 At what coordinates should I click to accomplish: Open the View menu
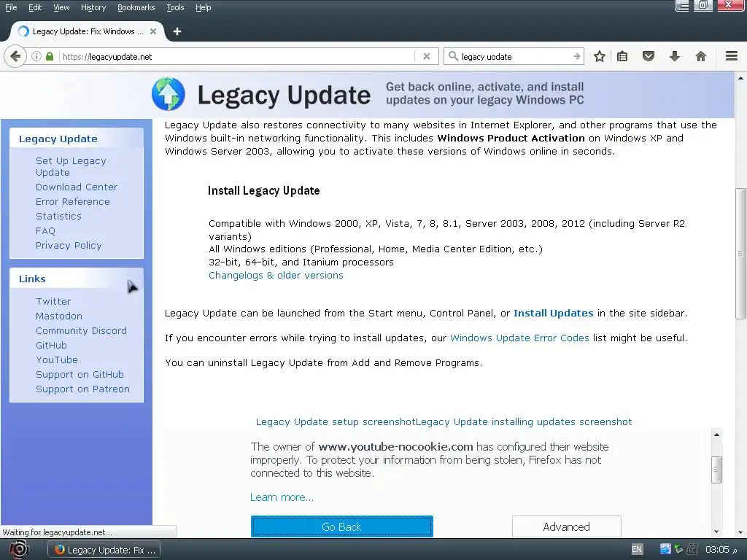pos(61,7)
